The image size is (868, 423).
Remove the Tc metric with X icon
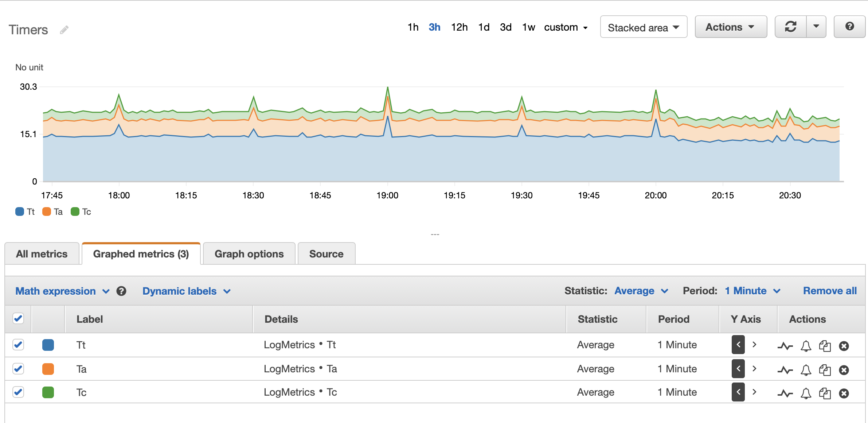[x=844, y=393]
